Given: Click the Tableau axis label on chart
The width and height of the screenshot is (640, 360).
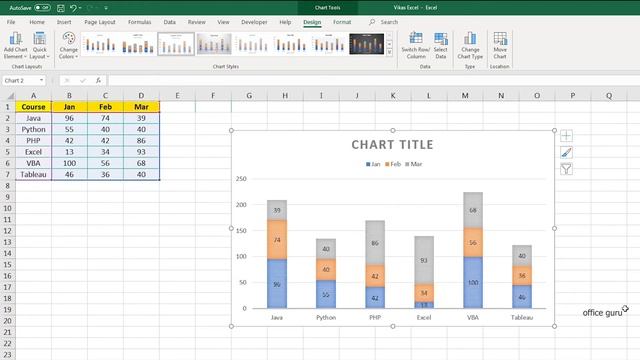Looking at the screenshot, I should pyautogui.click(x=522, y=317).
